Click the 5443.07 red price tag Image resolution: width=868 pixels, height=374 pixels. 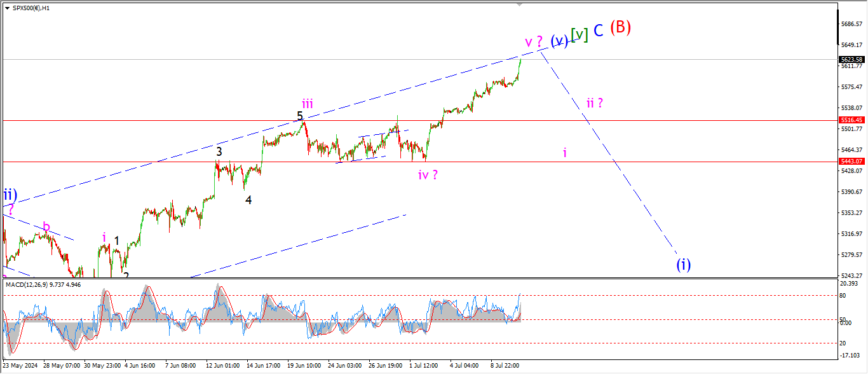(x=851, y=162)
